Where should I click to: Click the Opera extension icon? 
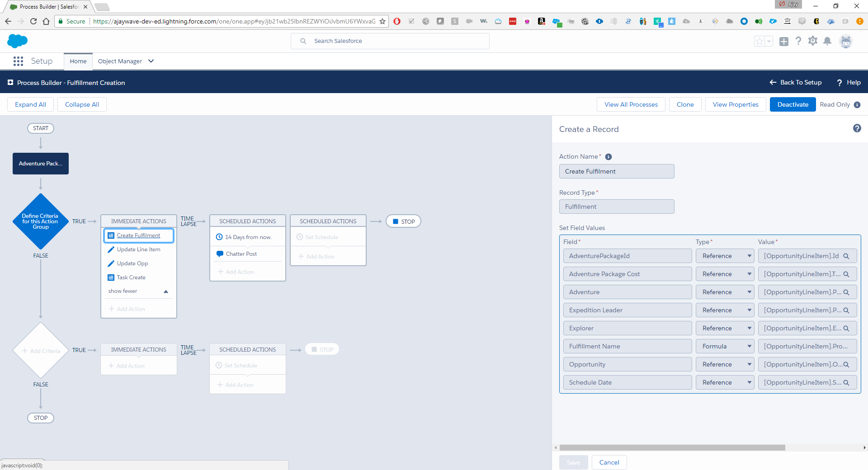[x=397, y=21]
